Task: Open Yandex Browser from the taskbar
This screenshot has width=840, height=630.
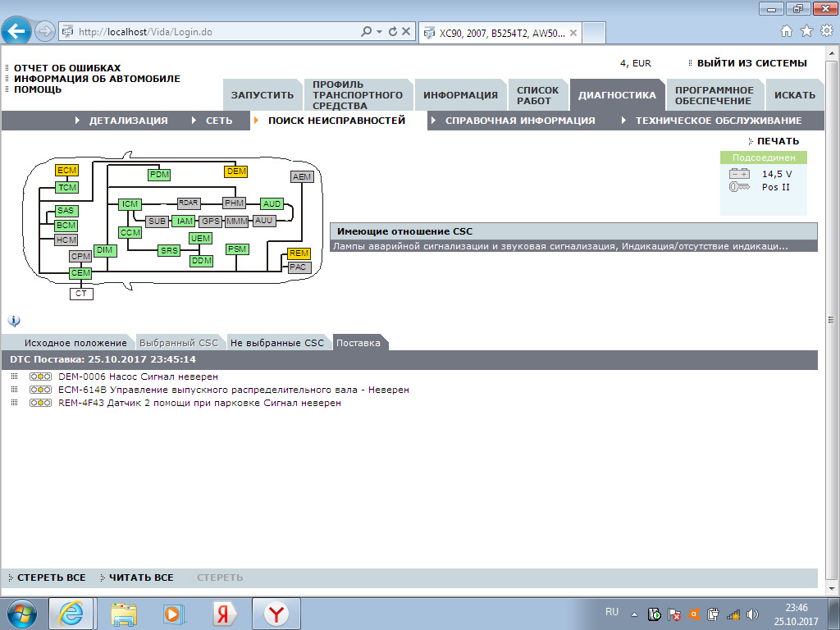Action: [276, 614]
